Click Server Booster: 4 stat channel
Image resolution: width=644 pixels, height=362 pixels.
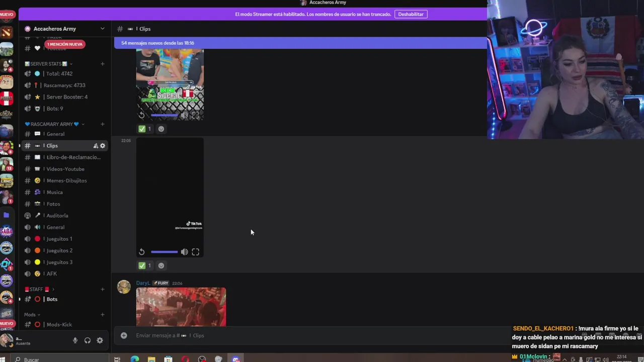(65, 97)
